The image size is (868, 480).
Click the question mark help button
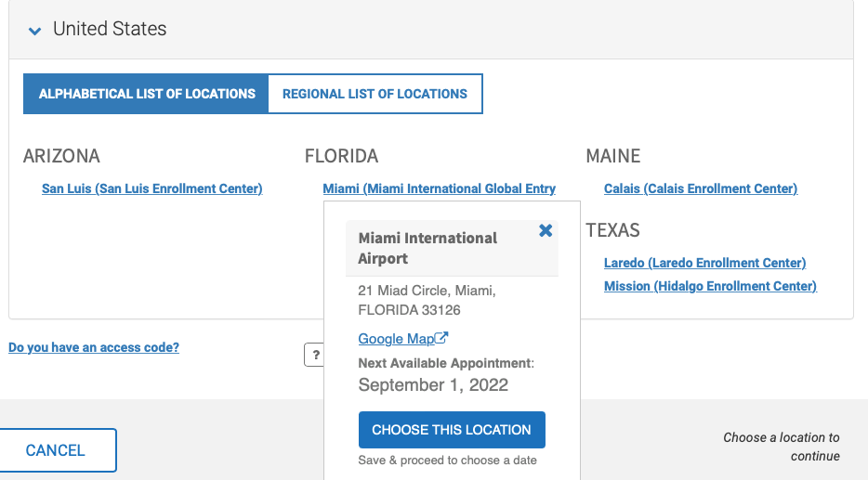[315, 355]
